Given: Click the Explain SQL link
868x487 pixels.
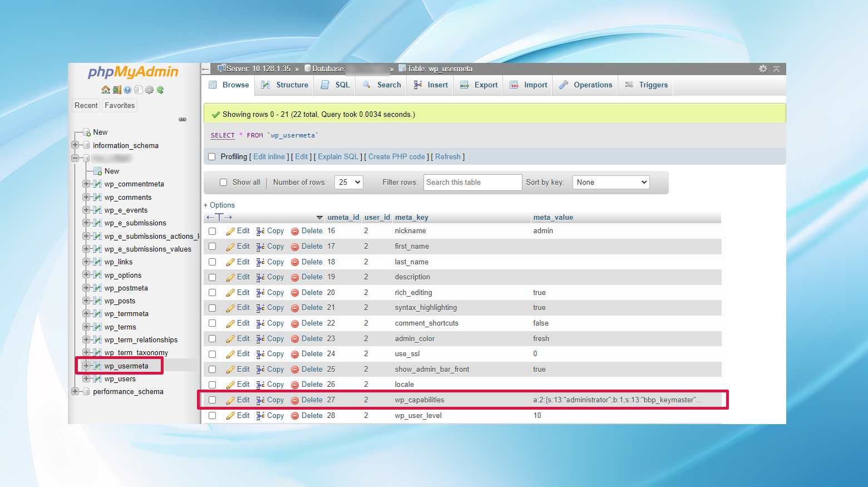Looking at the screenshot, I should pos(338,157).
